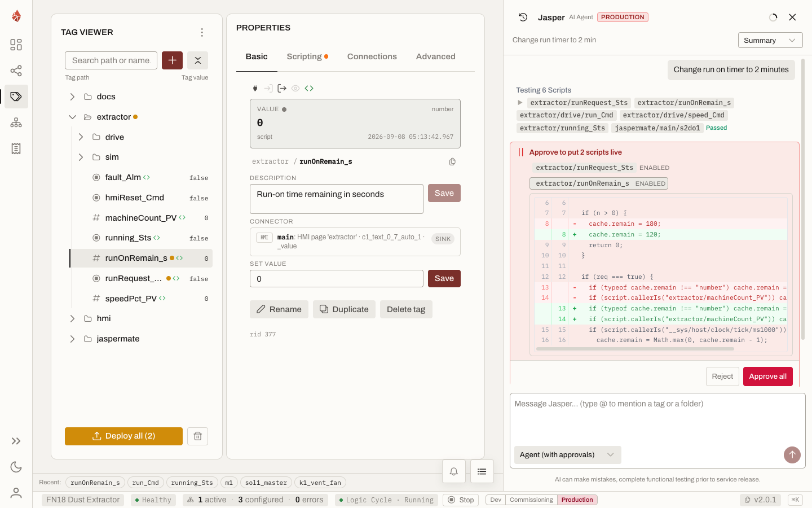Open the Summary dropdown in Jasper panel
The width and height of the screenshot is (812, 508).
770,41
